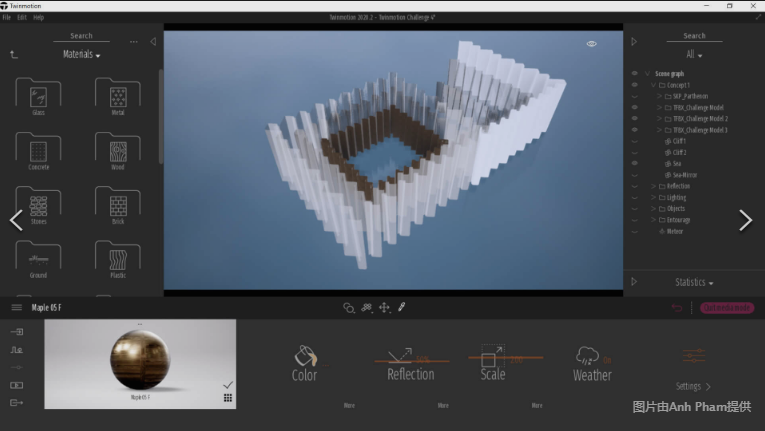Click the library Search field
Screen dimensions: 765x431
pyautogui.click(x=81, y=36)
